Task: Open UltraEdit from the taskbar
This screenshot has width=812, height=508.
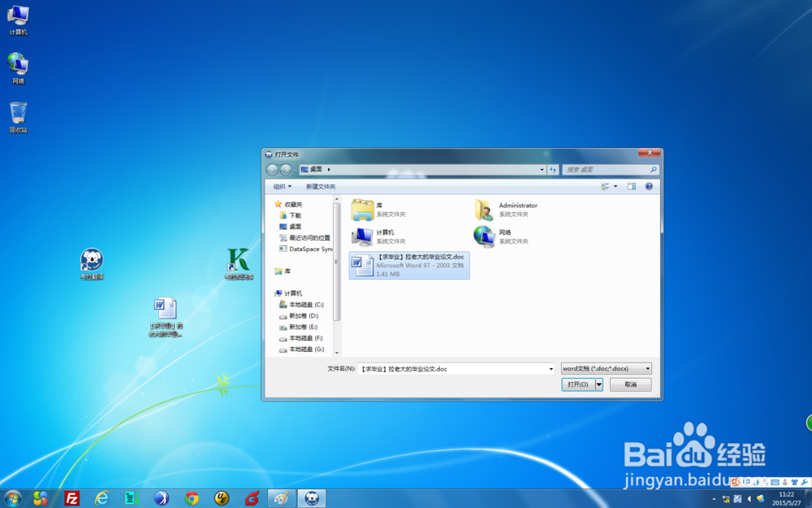Action: pos(222,498)
